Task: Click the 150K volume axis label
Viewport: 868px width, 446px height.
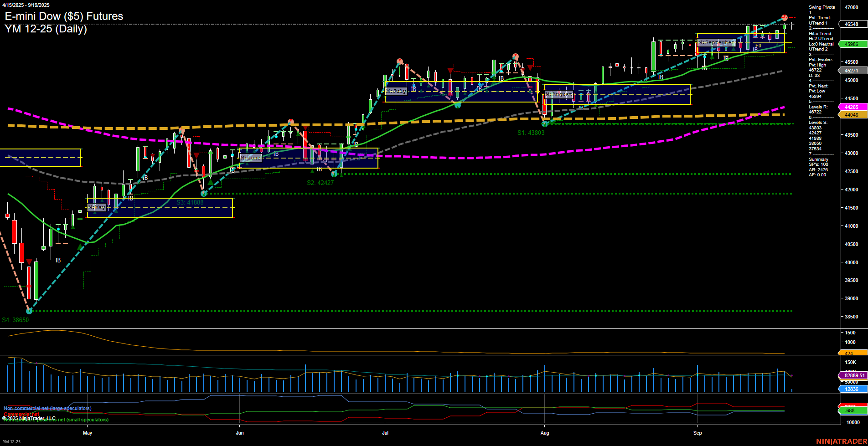Action: point(851,363)
